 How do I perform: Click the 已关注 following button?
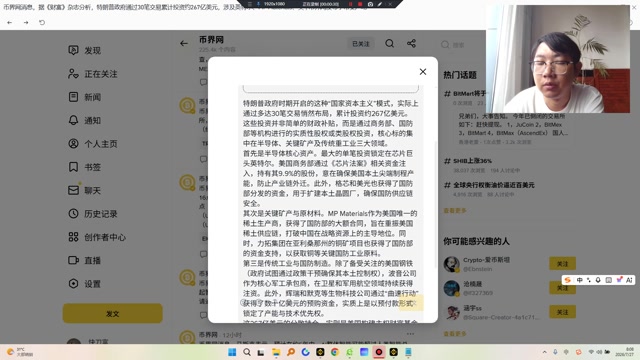(360, 44)
